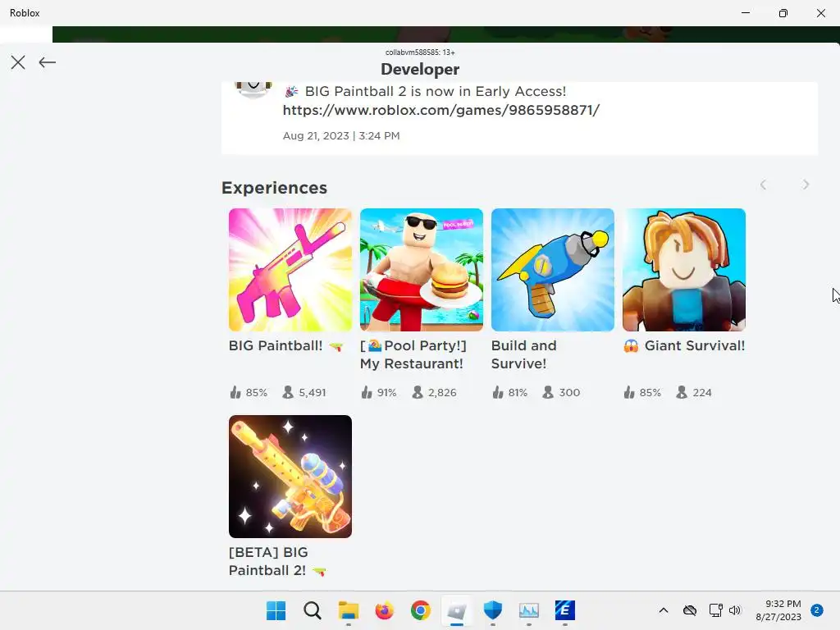Restore down the Roblox window
840x630 pixels.
tap(783, 13)
